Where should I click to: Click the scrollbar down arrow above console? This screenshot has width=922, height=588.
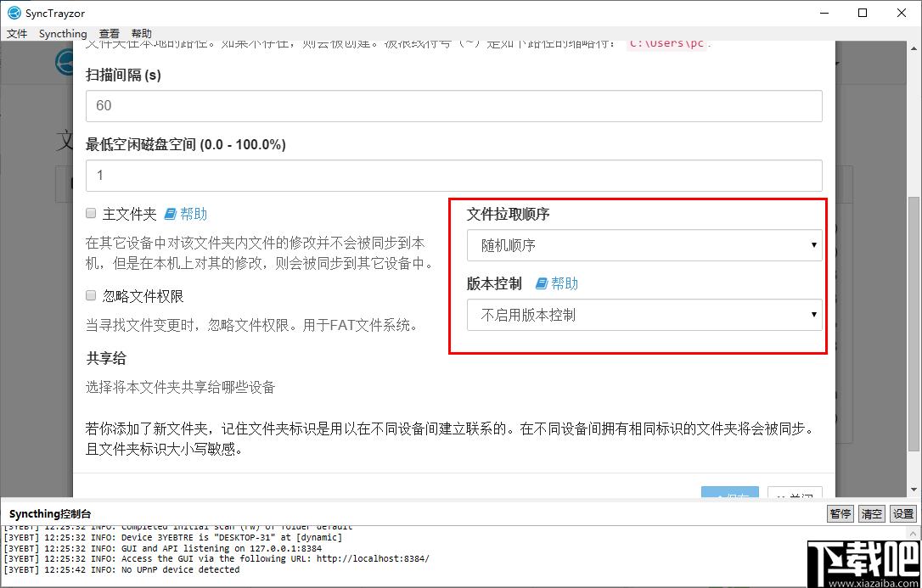click(x=914, y=490)
